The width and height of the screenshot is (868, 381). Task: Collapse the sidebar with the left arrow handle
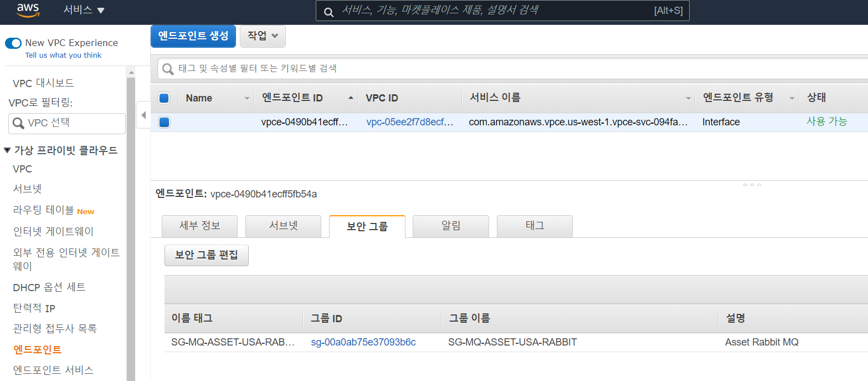coord(143,115)
